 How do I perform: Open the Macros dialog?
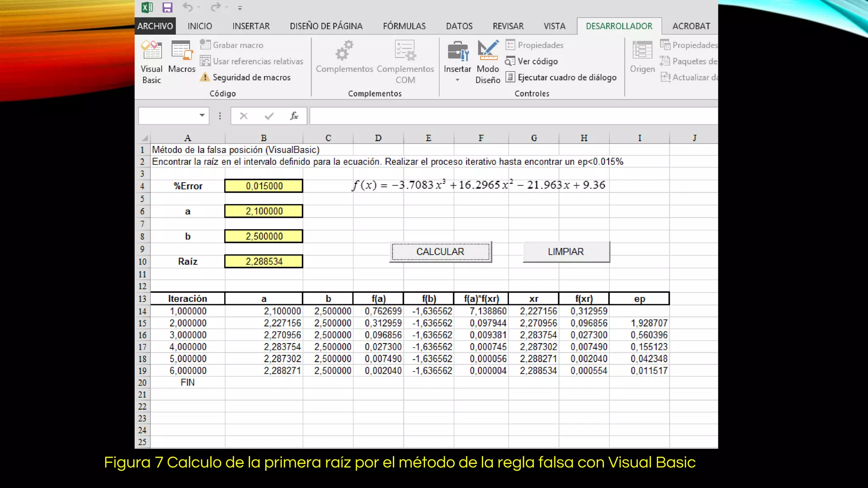coord(182,57)
